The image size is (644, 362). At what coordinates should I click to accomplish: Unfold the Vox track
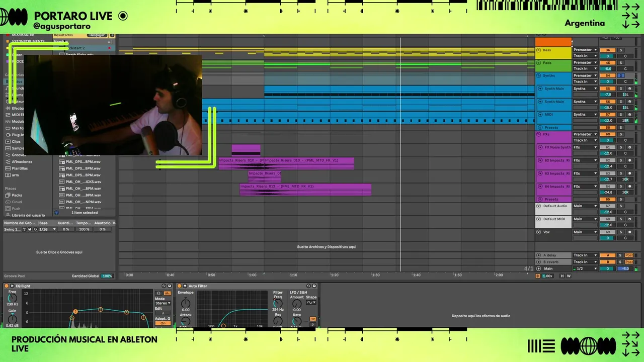click(x=539, y=232)
